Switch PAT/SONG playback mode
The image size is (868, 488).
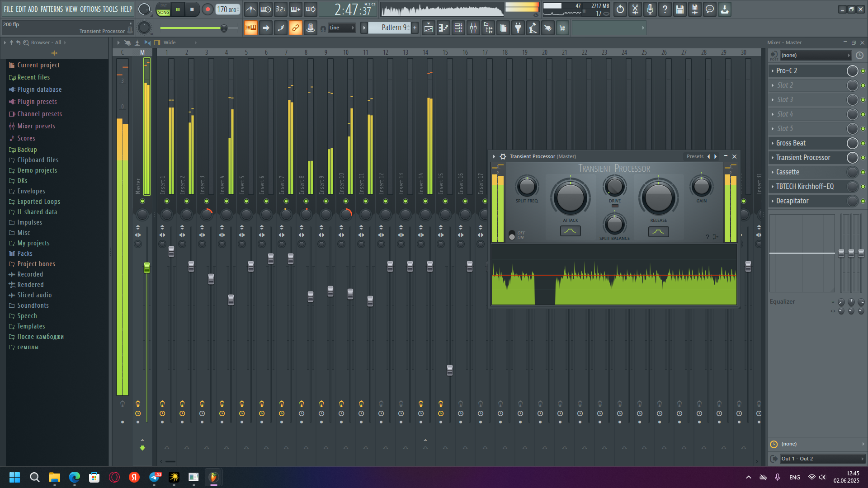point(163,9)
